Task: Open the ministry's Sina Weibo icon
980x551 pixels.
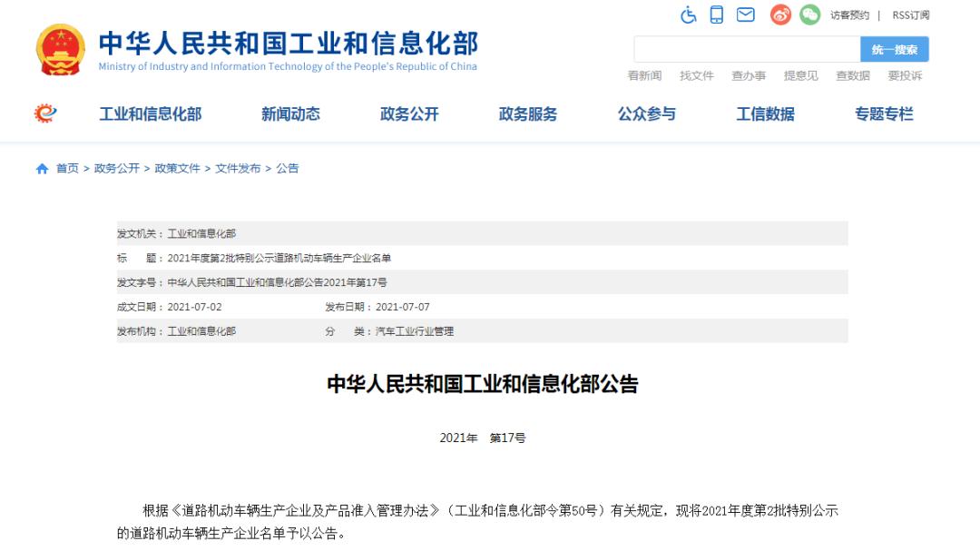Action: pyautogui.click(x=779, y=15)
